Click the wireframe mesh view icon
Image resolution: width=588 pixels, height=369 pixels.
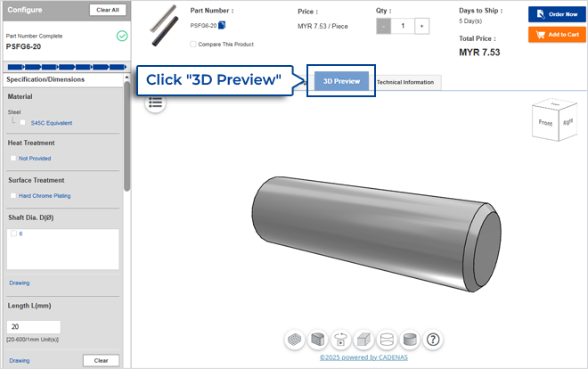(295, 340)
